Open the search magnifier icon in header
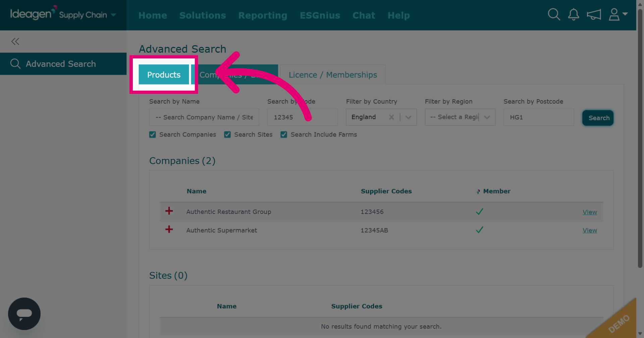The height and width of the screenshot is (338, 644). [x=554, y=14]
